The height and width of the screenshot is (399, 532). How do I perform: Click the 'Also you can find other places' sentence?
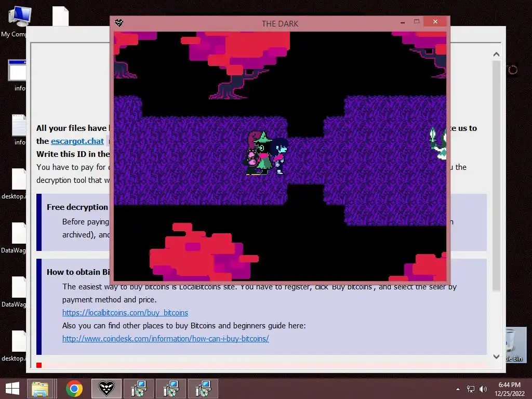click(184, 326)
